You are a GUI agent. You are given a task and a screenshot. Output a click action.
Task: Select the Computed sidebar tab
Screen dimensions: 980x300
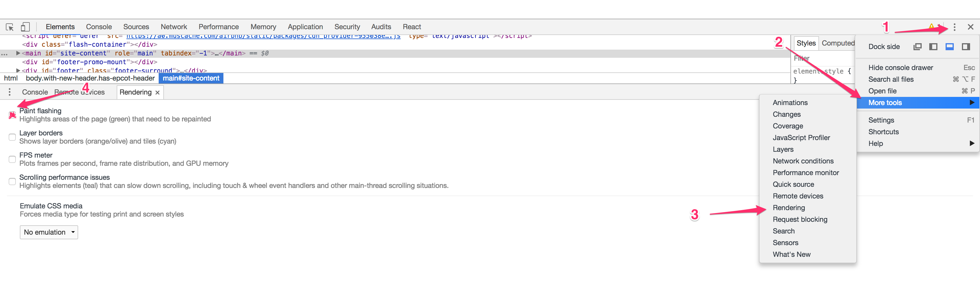tap(838, 43)
